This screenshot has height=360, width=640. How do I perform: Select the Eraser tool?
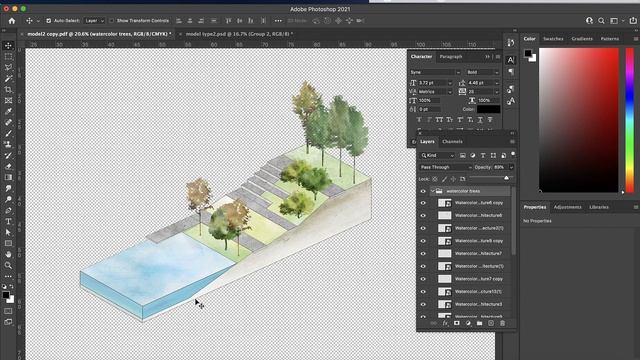[8, 167]
